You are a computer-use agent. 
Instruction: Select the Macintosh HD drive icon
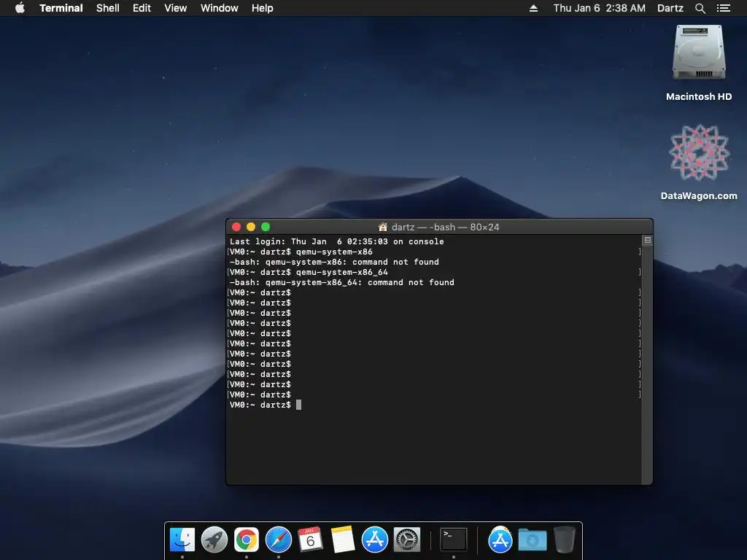tap(699, 52)
